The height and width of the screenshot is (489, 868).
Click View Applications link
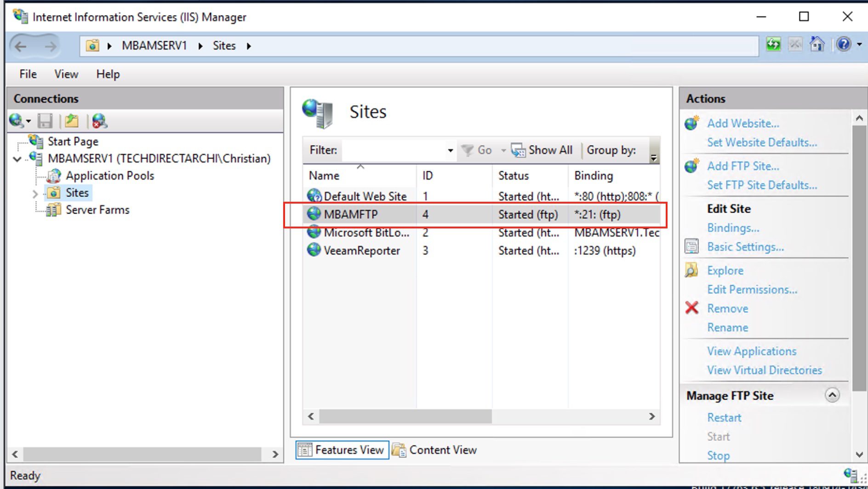[752, 351]
